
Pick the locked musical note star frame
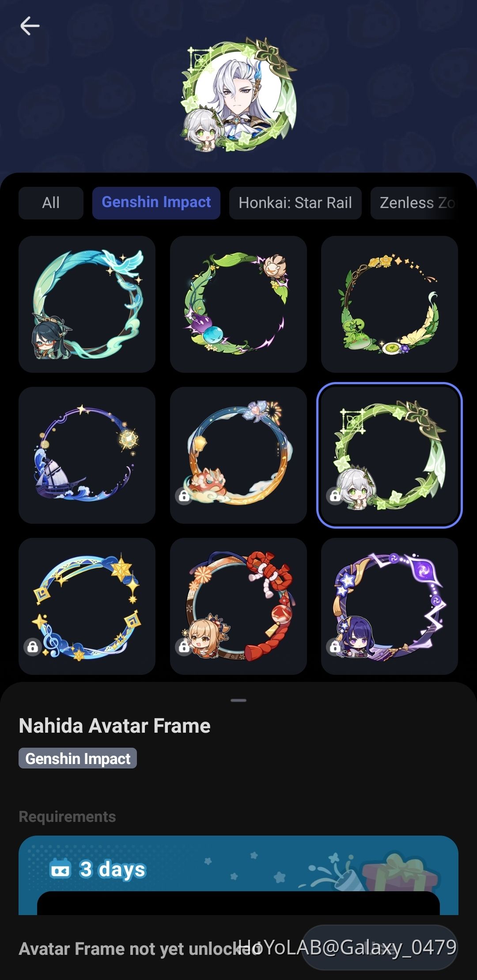point(87,606)
